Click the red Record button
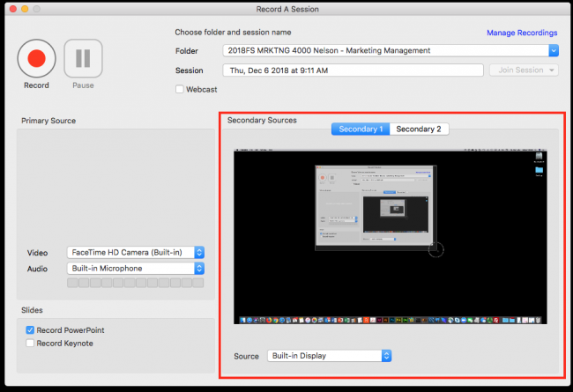 (x=36, y=59)
